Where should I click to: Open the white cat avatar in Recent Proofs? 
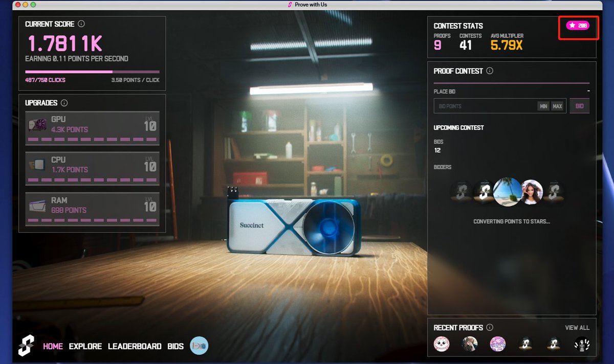click(442, 344)
